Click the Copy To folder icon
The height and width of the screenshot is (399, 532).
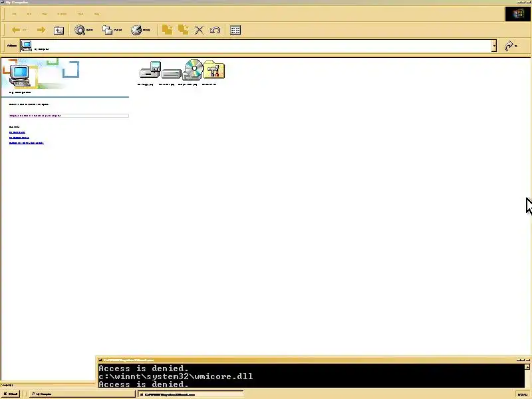point(184,30)
